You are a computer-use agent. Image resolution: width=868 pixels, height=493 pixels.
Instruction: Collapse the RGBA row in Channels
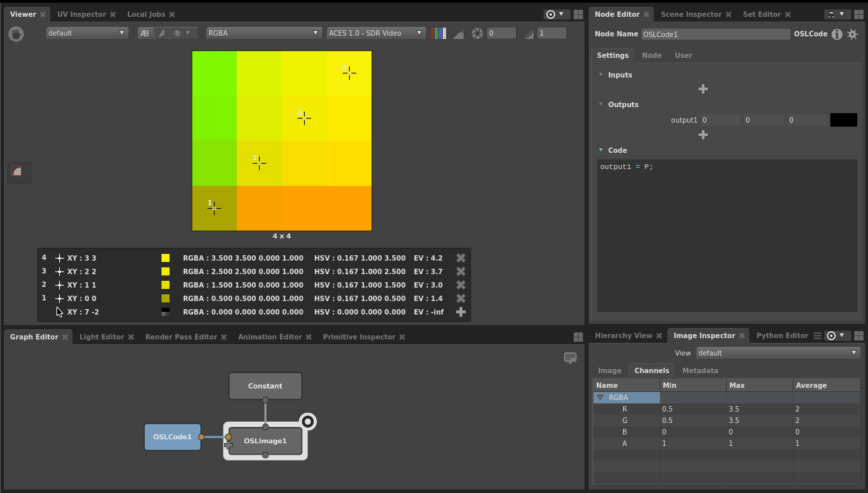pyautogui.click(x=600, y=397)
